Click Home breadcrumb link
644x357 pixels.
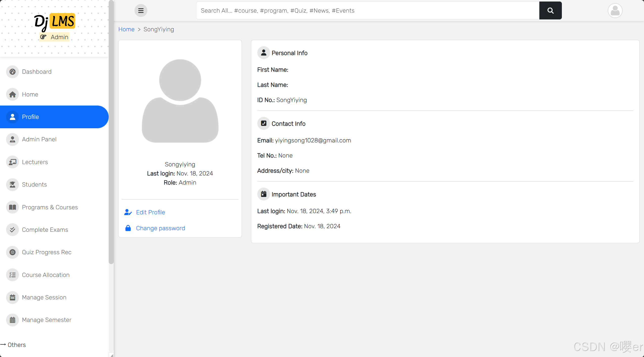126,29
